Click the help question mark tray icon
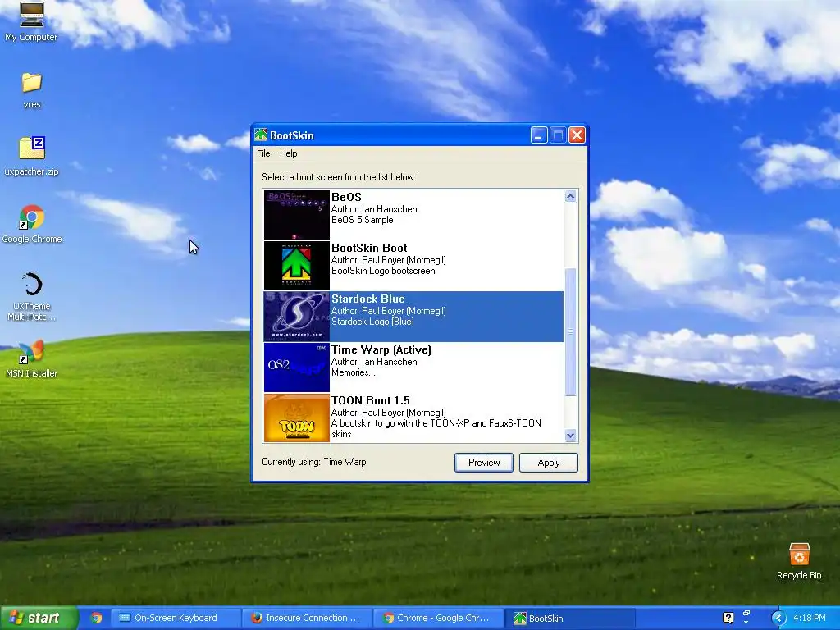Screen dimensions: 840x630 tap(728, 618)
